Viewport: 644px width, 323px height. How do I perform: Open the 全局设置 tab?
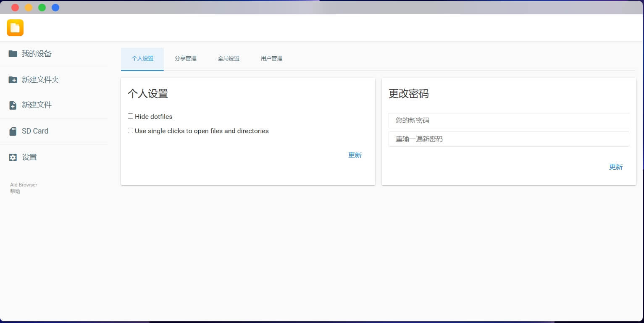click(229, 59)
